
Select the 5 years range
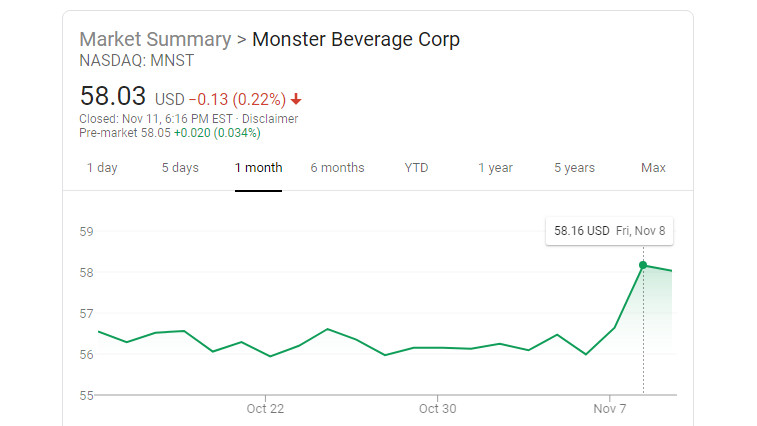(575, 168)
